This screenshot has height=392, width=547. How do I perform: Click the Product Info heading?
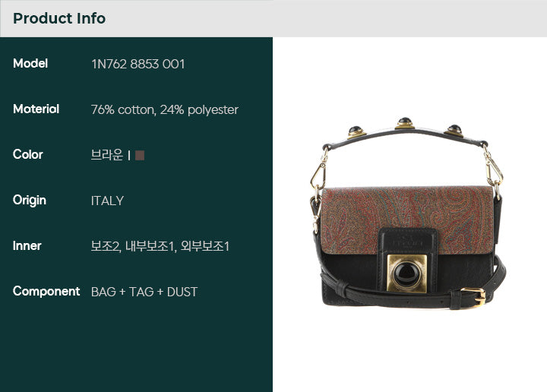pyautogui.click(x=59, y=18)
